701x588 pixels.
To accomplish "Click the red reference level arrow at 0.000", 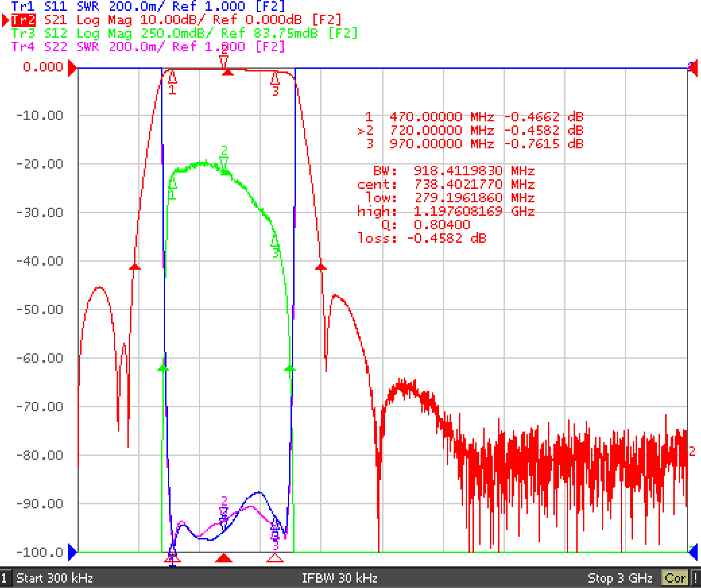I will (72, 68).
